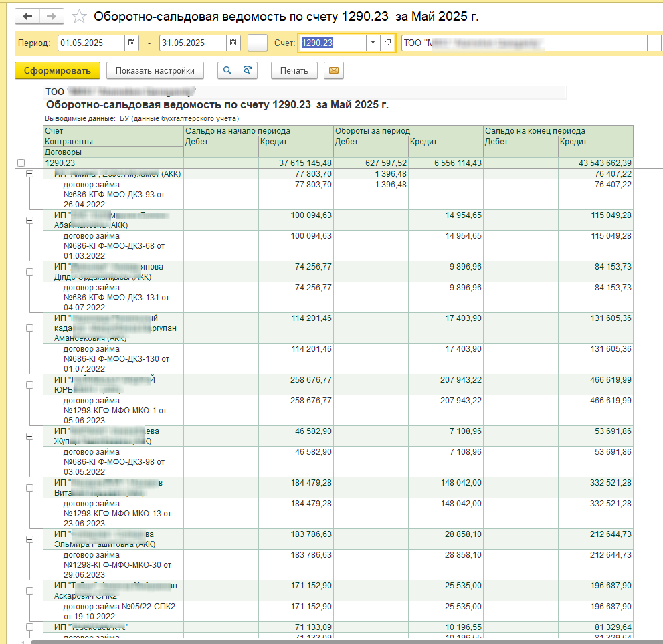Viewport: 663px width, 644px height.
Task: Click end date field 31.05.2025
Action: (x=193, y=43)
